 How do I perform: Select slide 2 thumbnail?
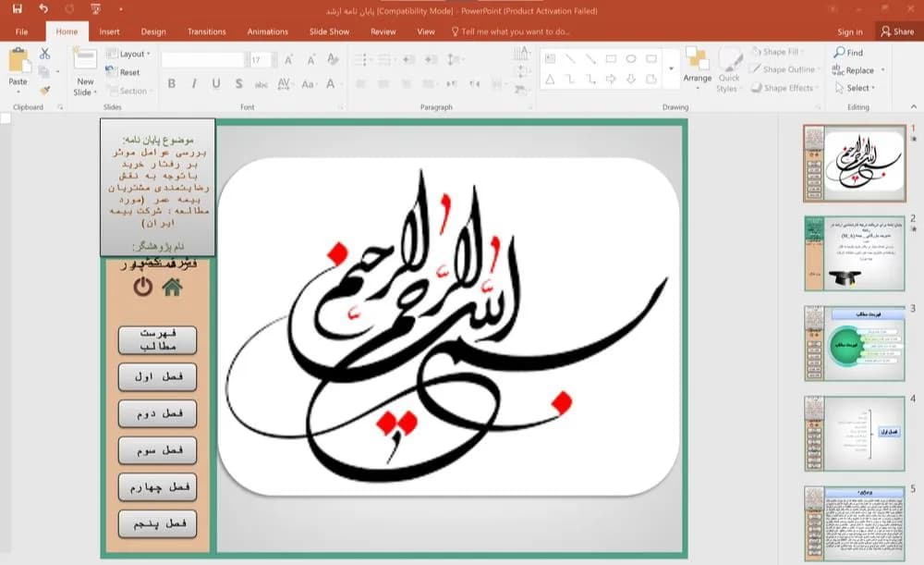855,253
